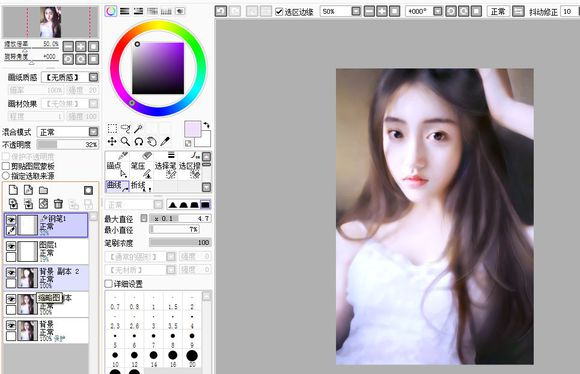Select 背景 副本 2 layer thumbnail
This screenshot has height=374, width=580.
click(28, 278)
